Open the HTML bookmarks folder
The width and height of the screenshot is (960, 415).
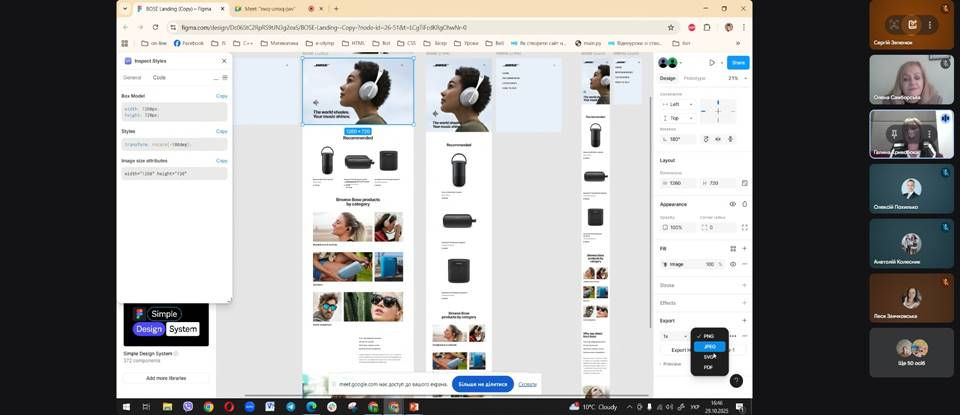click(x=353, y=43)
